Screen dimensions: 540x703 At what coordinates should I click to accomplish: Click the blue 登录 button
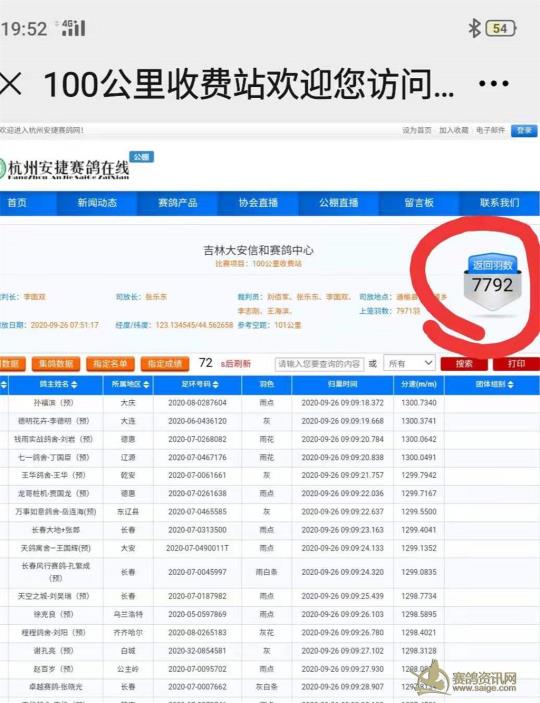[x=524, y=130]
